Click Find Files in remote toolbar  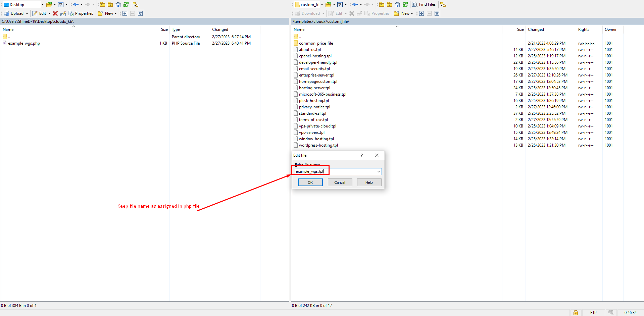[x=424, y=4]
